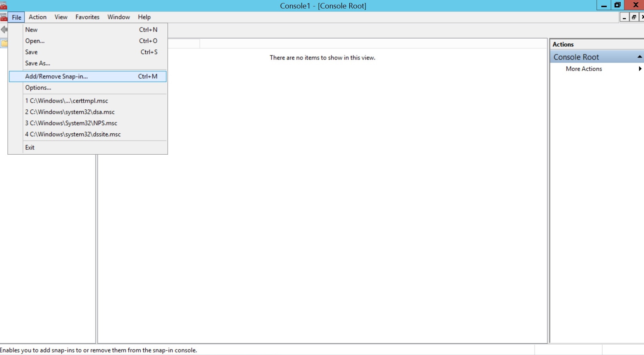Select Save As... from the File menu
The image size is (644, 355).
(x=37, y=63)
